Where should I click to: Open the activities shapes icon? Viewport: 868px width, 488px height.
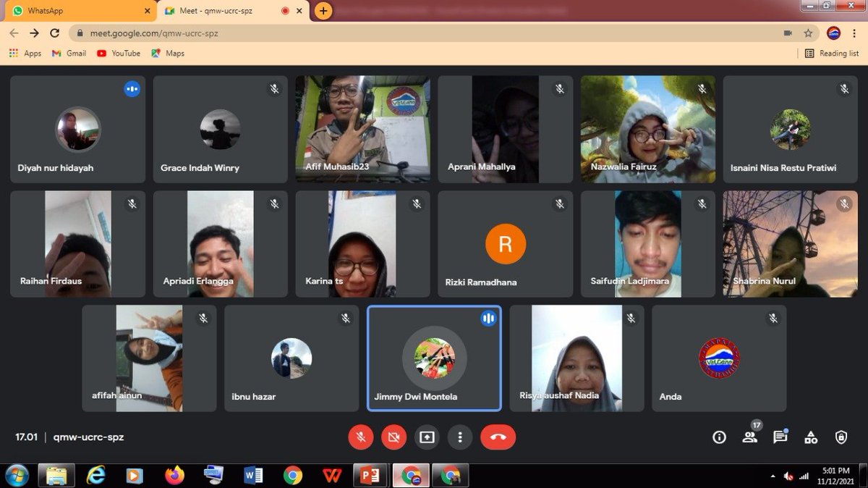coord(811,437)
